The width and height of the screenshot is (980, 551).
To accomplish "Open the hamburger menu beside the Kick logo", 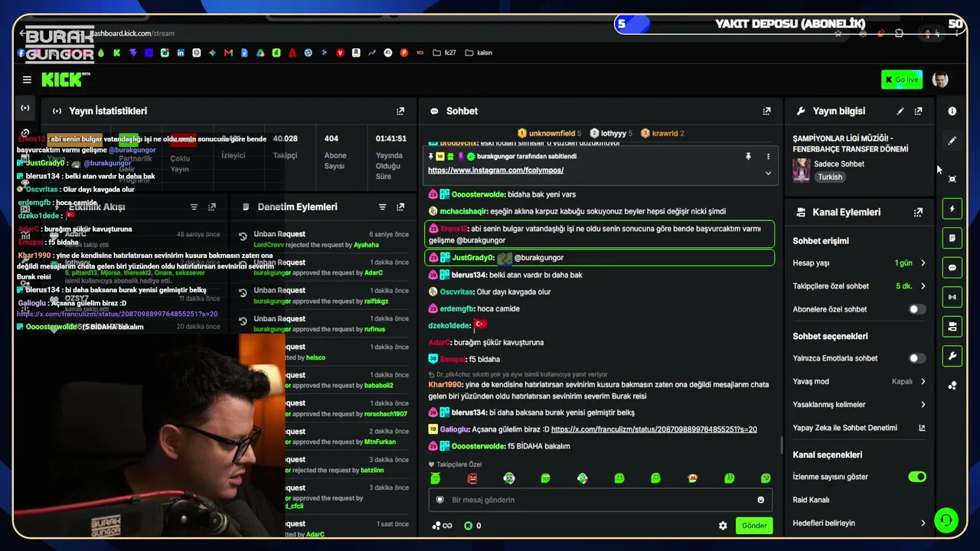I will [x=27, y=80].
